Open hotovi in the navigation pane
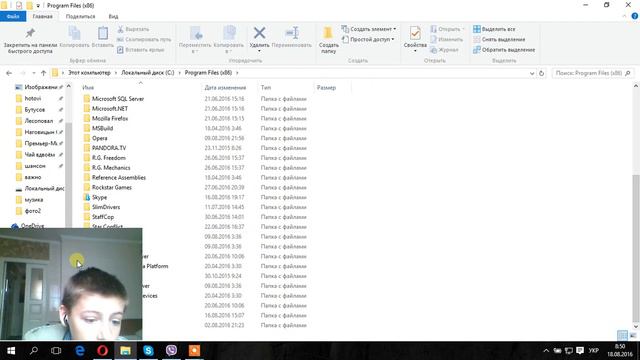 click(x=32, y=98)
